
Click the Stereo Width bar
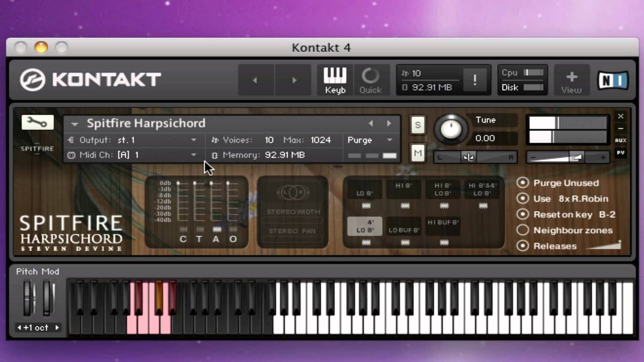(x=292, y=220)
